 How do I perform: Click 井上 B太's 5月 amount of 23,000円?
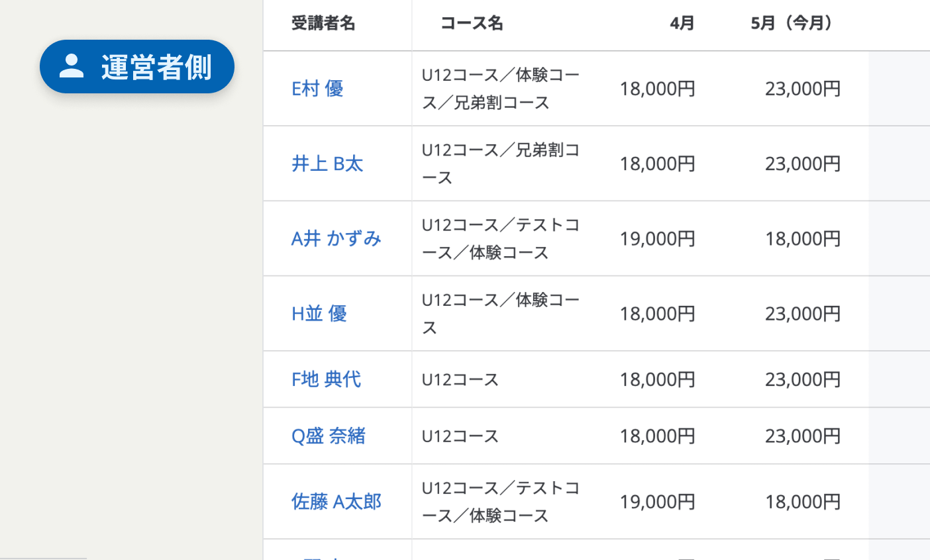click(802, 163)
